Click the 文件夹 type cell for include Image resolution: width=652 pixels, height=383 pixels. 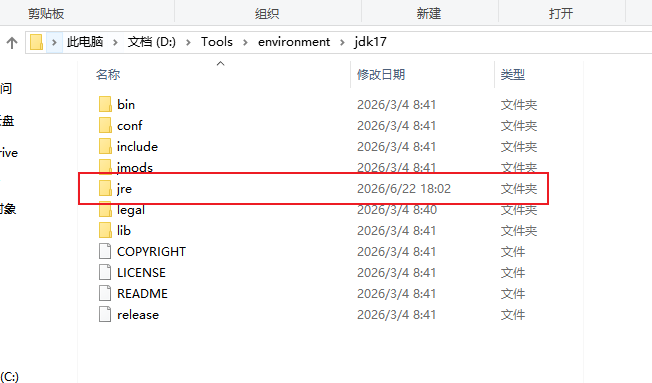519,147
